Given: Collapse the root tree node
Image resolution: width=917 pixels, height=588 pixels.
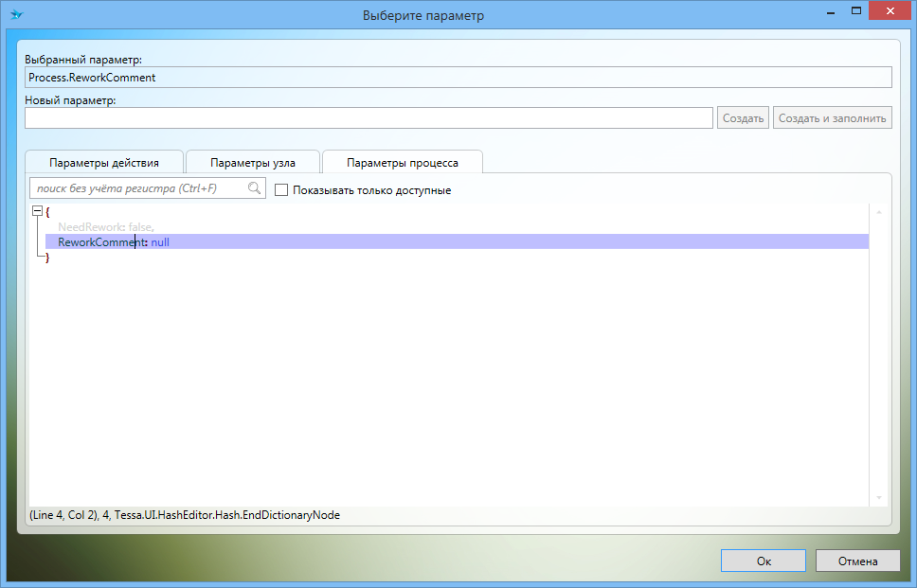Looking at the screenshot, I should 37,212.
